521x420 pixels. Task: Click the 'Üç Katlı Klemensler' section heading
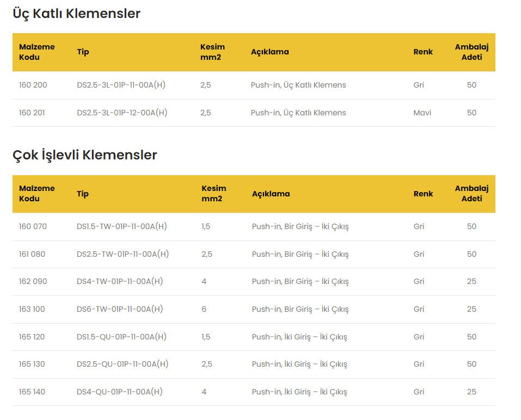click(76, 14)
